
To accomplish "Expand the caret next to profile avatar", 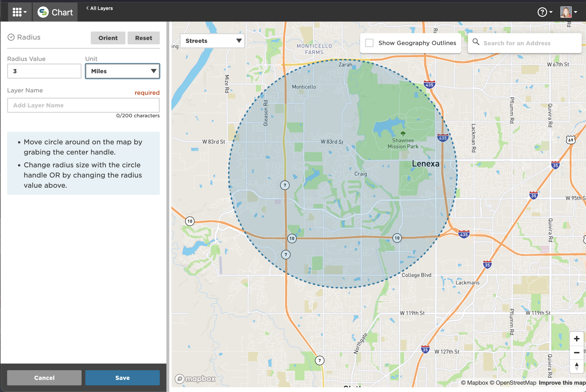I will [x=576, y=12].
